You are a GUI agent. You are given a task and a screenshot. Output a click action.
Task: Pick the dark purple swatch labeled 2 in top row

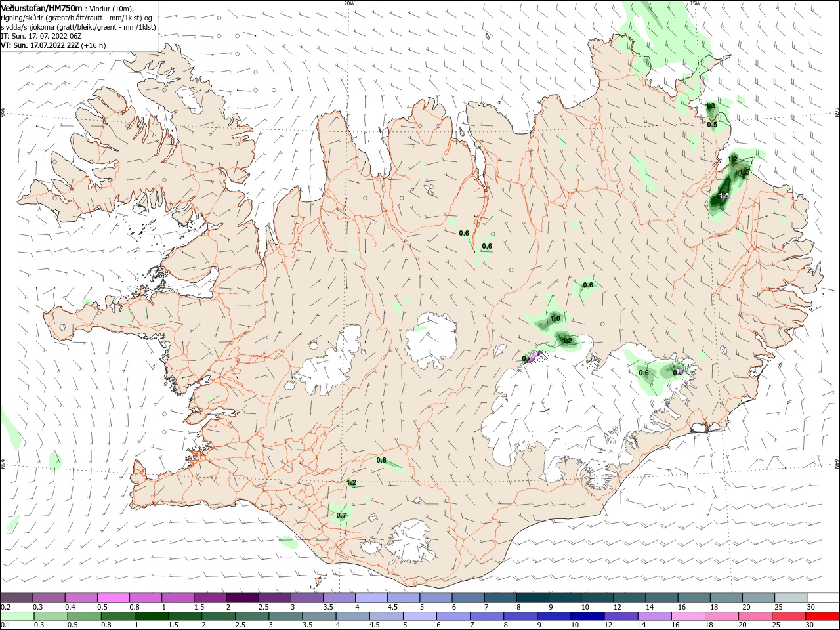coord(242,598)
